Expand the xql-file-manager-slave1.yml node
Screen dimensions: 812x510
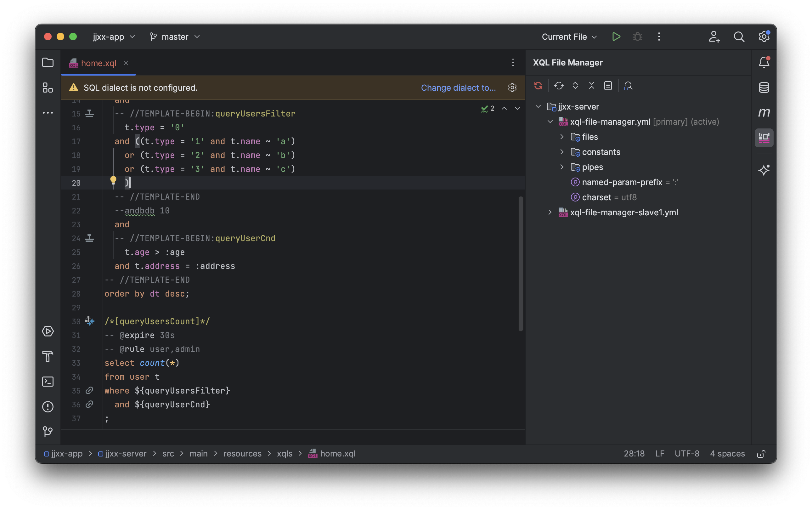550,212
